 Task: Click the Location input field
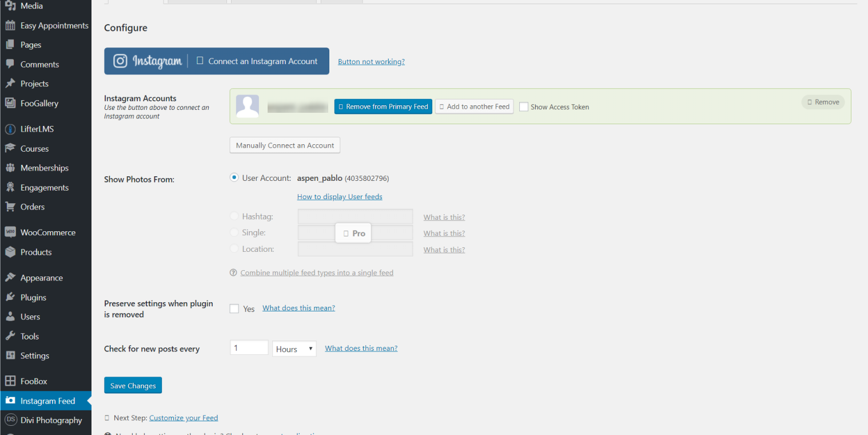[355, 249]
